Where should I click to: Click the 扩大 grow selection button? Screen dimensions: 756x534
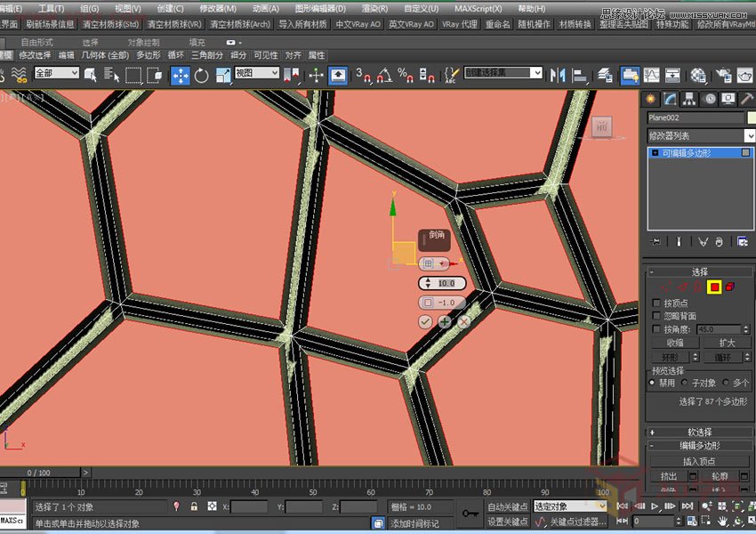click(726, 343)
